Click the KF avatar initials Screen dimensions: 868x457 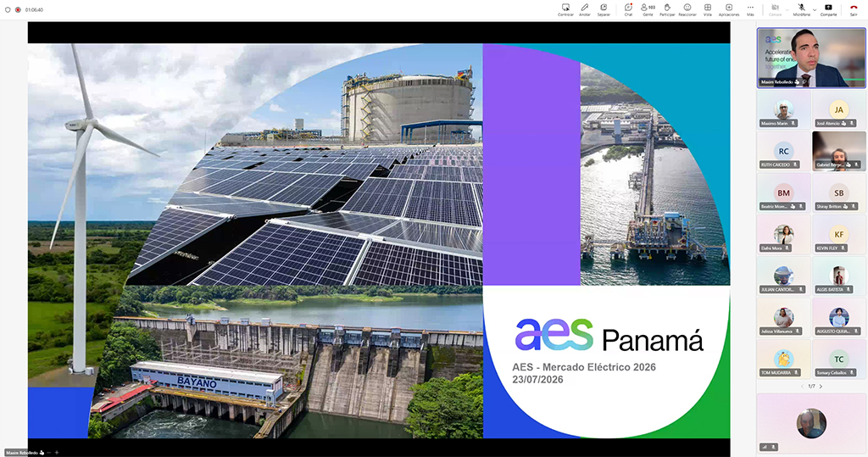[x=838, y=234]
